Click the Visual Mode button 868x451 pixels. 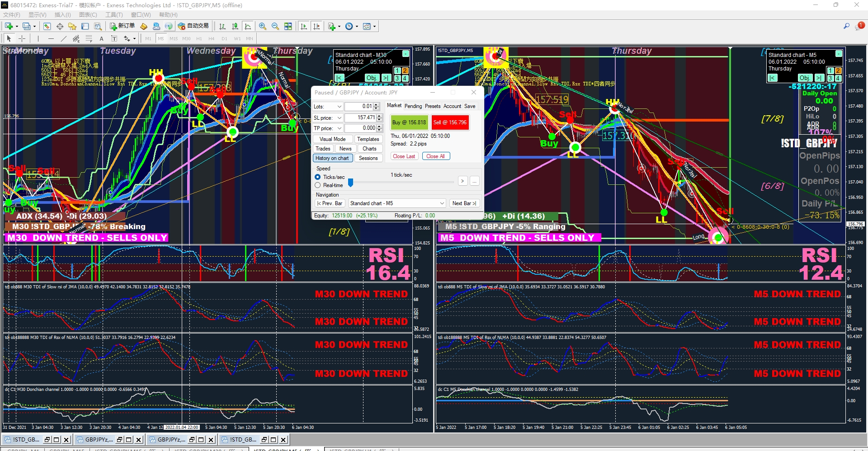point(332,139)
